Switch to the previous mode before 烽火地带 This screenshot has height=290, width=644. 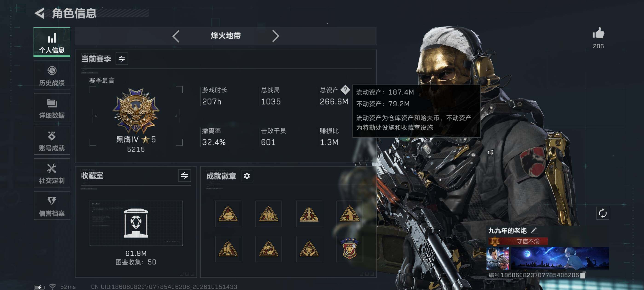[176, 36]
